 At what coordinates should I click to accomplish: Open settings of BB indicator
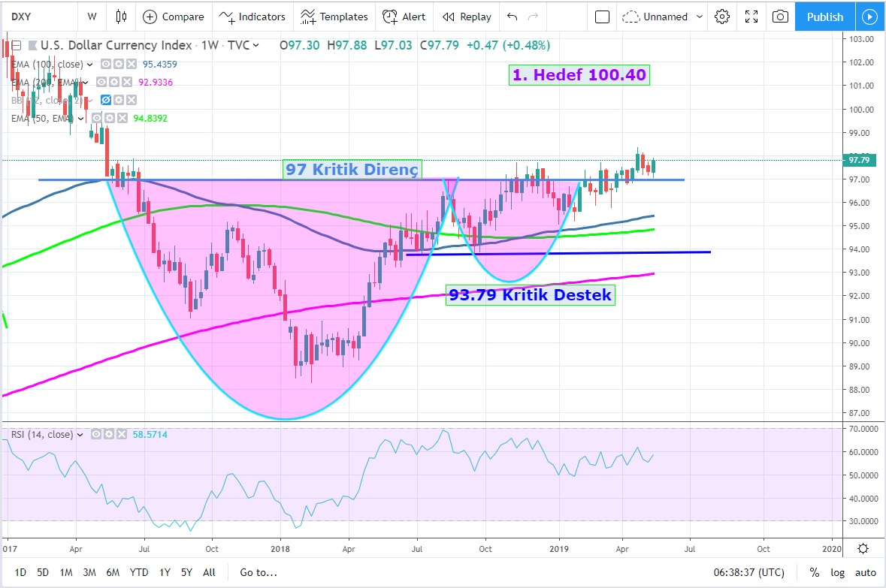click(118, 100)
